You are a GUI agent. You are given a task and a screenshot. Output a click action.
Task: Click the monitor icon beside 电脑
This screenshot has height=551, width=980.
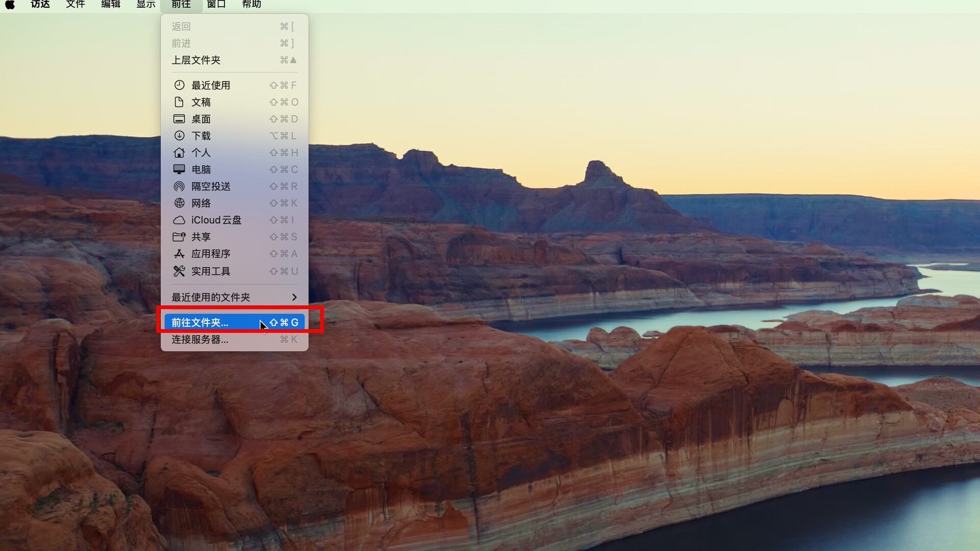pos(179,169)
